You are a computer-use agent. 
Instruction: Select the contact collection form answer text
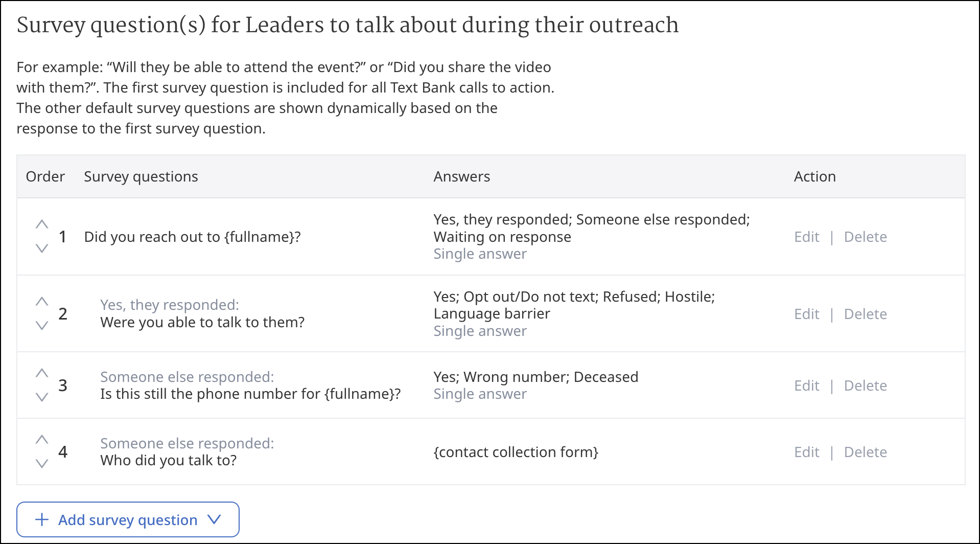pos(516,452)
